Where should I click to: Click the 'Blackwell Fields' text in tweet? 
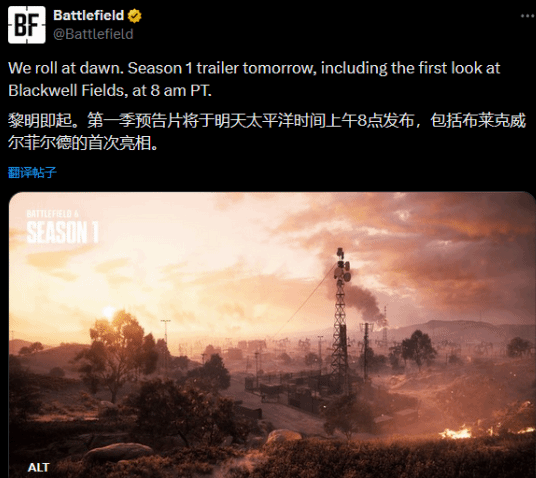coord(66,91)
